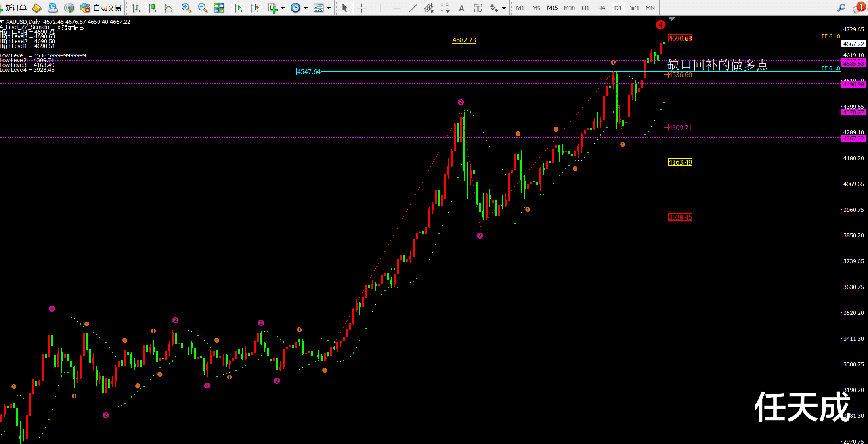This screenshot has width=868, height=444.
Task: Open the templates dropdown arrow
Action: pos(329,8)
